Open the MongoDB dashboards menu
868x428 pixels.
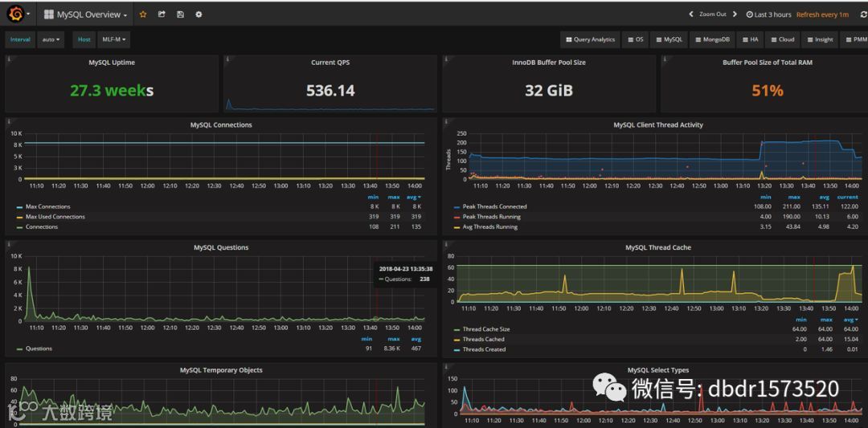712,39
